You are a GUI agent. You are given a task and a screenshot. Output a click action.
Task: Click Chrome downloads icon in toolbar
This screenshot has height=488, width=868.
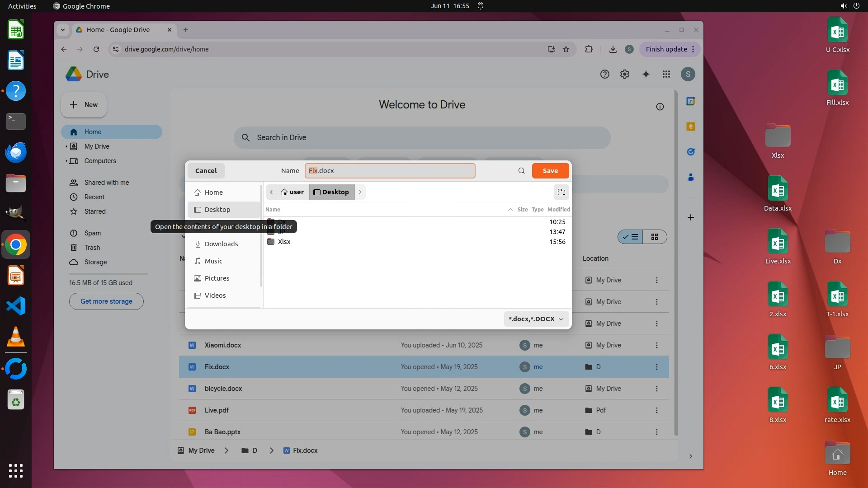pos(613,49)
